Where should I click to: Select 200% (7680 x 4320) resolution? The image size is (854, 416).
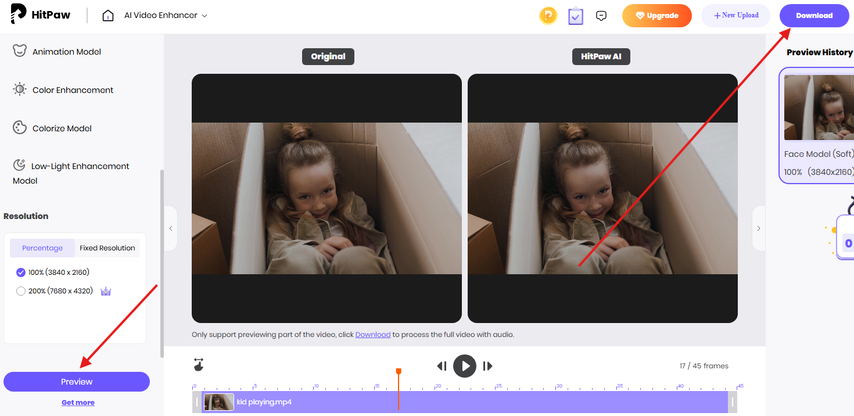[54, 291]
